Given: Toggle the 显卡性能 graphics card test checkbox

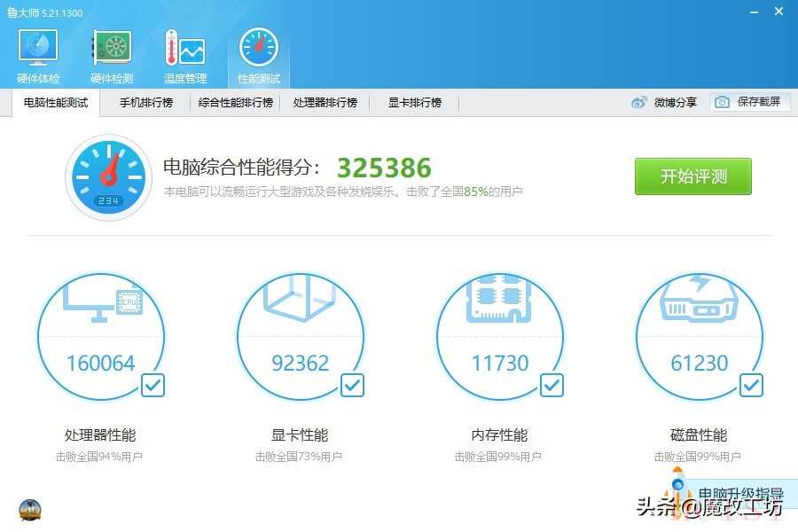Looking at the screenshot, I should (352, 385).
